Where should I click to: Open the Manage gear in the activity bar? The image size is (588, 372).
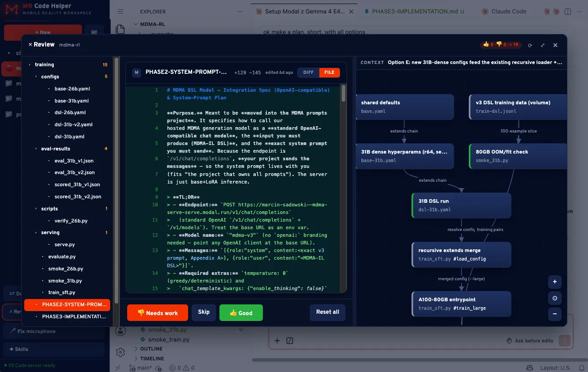coord(120,352)
